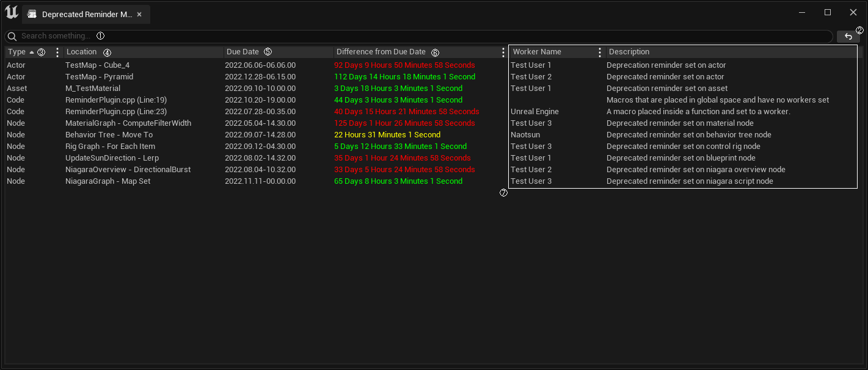Viewport: 868px width, 370px height.
Task: Select the Deprecated Reminder M... tab
Action: (86, 14)
